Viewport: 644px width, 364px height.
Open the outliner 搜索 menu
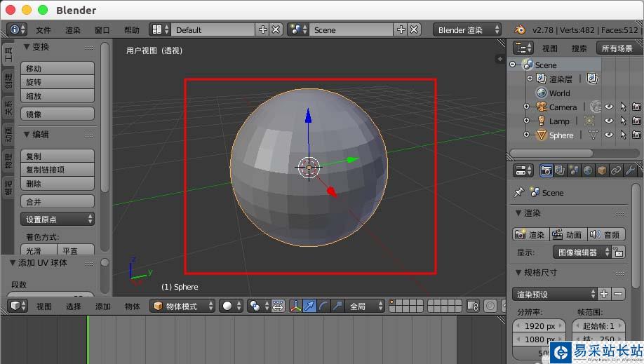[x=579, y=48]
